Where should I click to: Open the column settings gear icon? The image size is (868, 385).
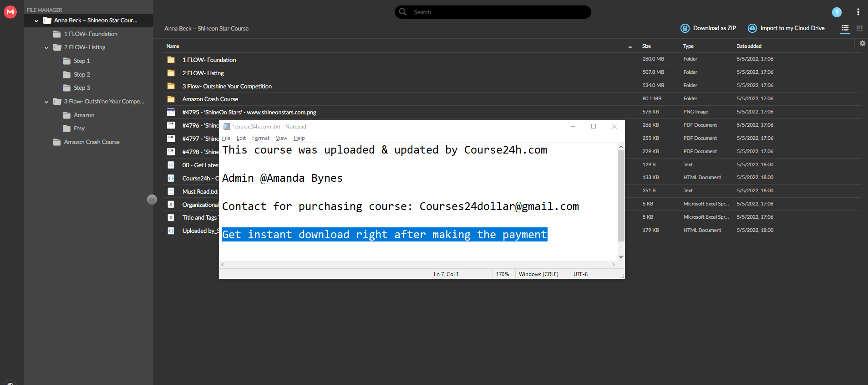(862, 43)
